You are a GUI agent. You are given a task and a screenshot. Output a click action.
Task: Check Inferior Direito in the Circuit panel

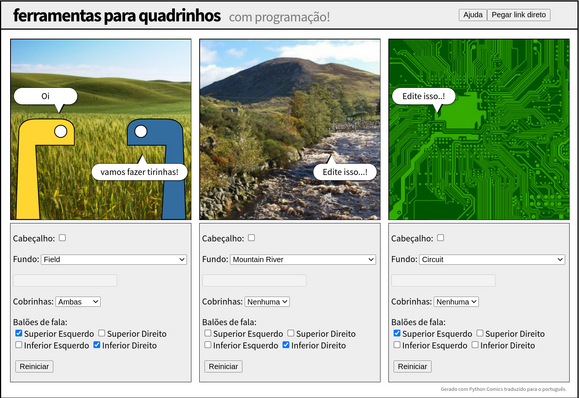click(475, 345)
